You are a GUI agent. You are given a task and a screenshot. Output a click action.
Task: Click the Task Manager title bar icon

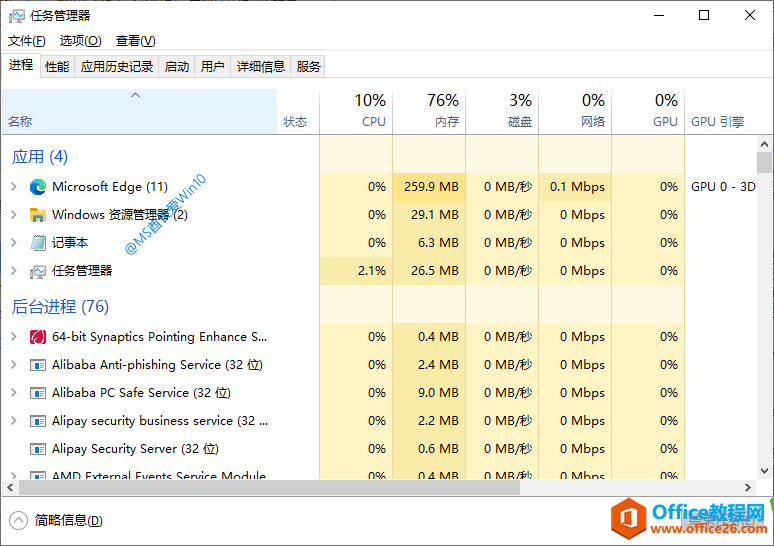click(x=16, y=16)
